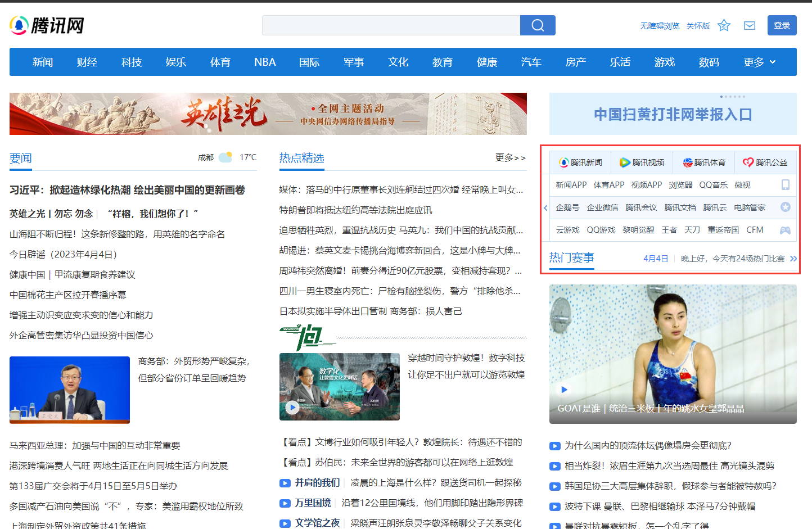The width and height of the screenshot is (812, 529).
Task: Click video icon before 并肩的我们
Action: point(285,483)
